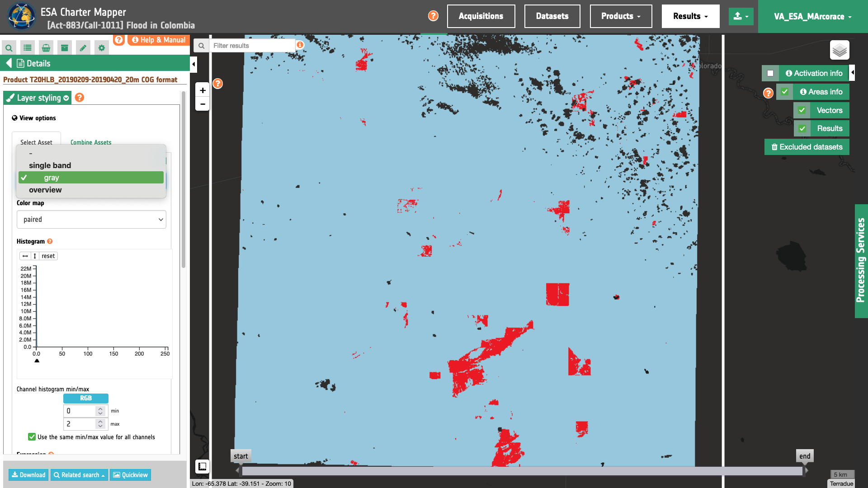Zoom out on the map
The image size is (868, 488).
click(203, 104)
